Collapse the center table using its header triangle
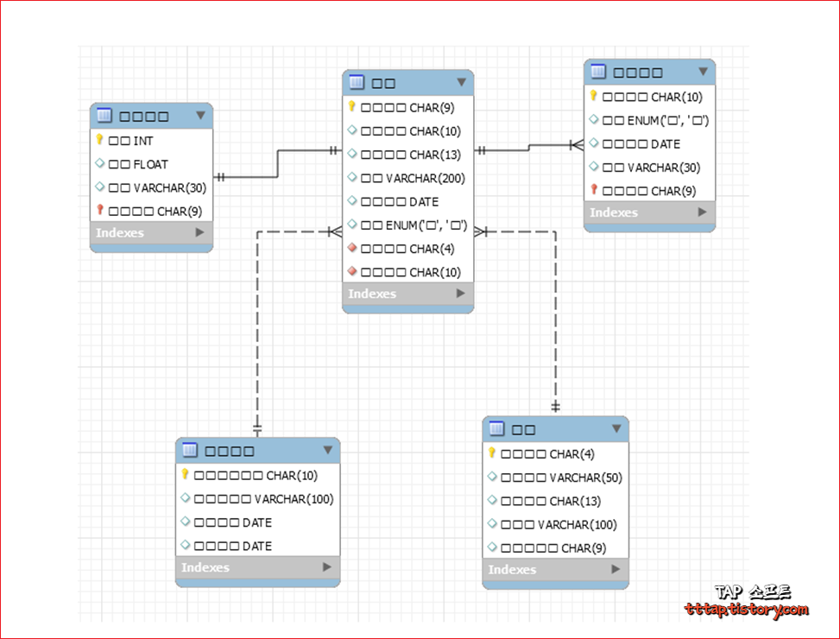 coord(462,82)
